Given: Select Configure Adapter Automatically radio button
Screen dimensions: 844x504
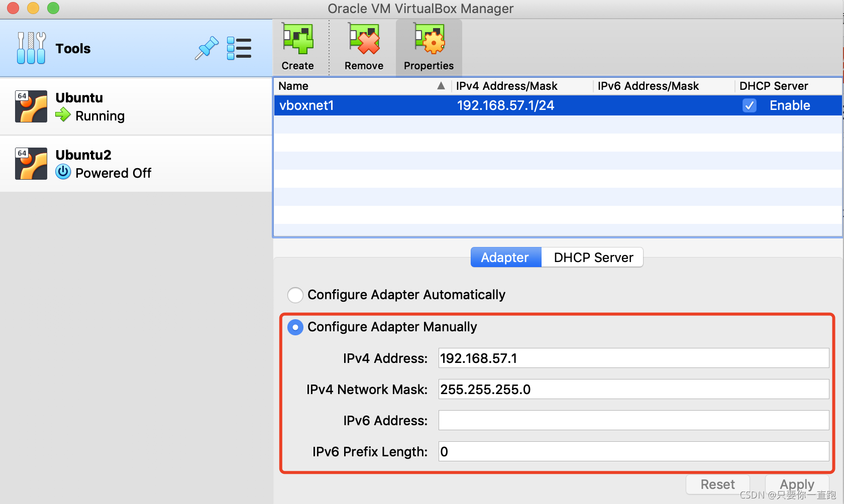Looking at the screenshot, I should point(295,295).
